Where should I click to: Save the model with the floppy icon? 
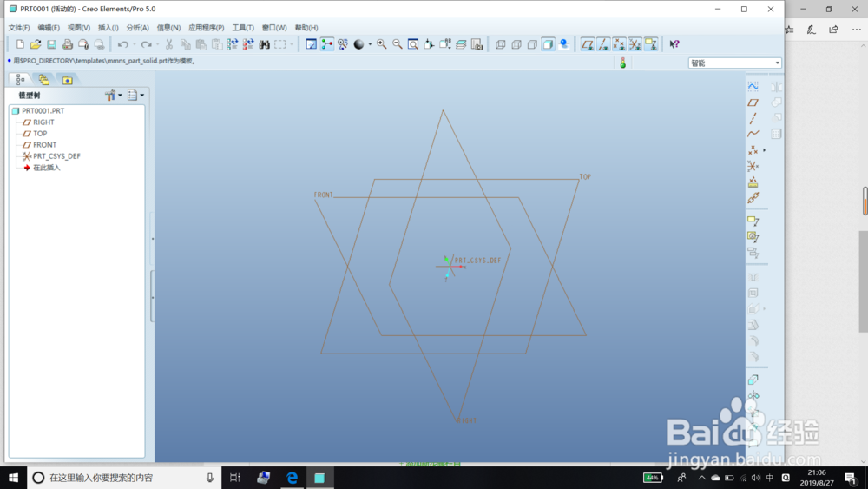click(51, 44)
